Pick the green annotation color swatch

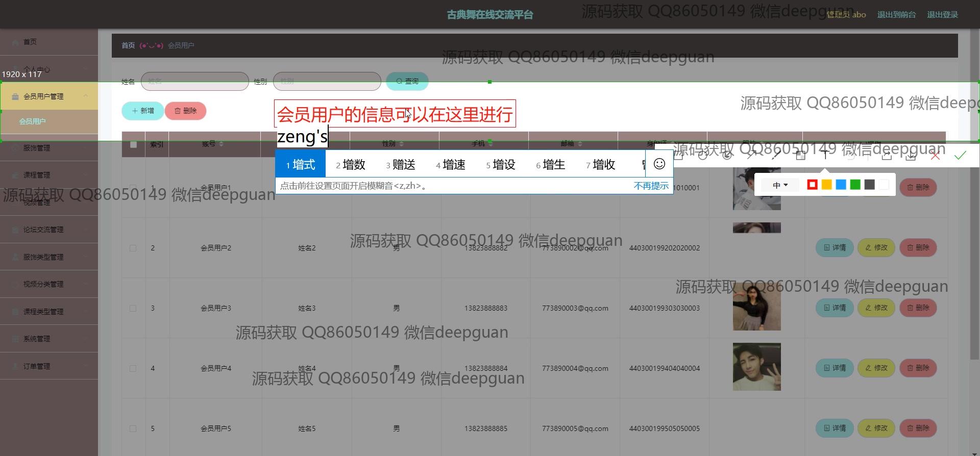pyautogui.click(x=855, y=185)
